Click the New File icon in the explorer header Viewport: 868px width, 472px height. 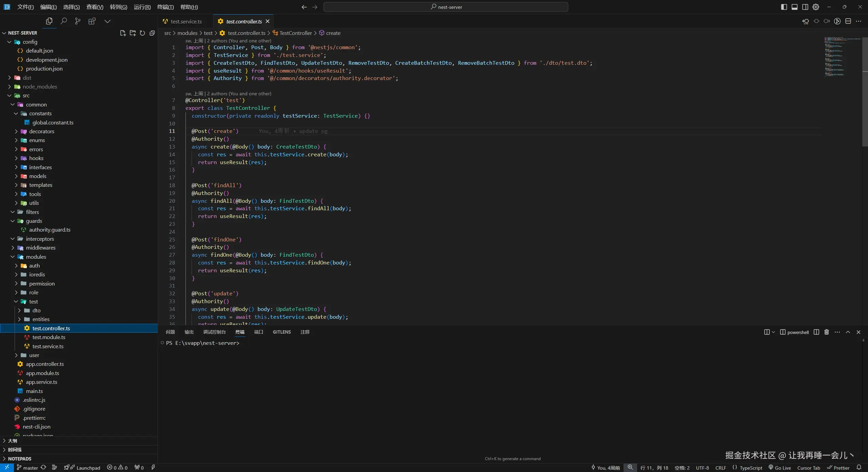(x=123, y=33)
